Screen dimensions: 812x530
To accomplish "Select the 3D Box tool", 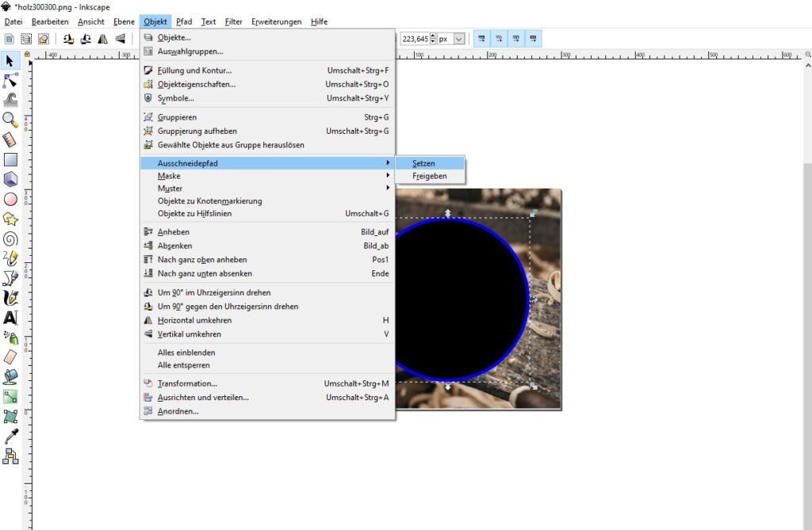I will point(10,179).
